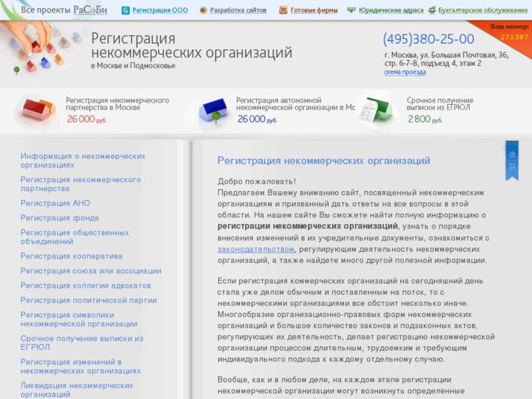Open the Юридические адреса top link
Image resolution: width=532 pixels, height=399 pixels.
click(391, 10)
